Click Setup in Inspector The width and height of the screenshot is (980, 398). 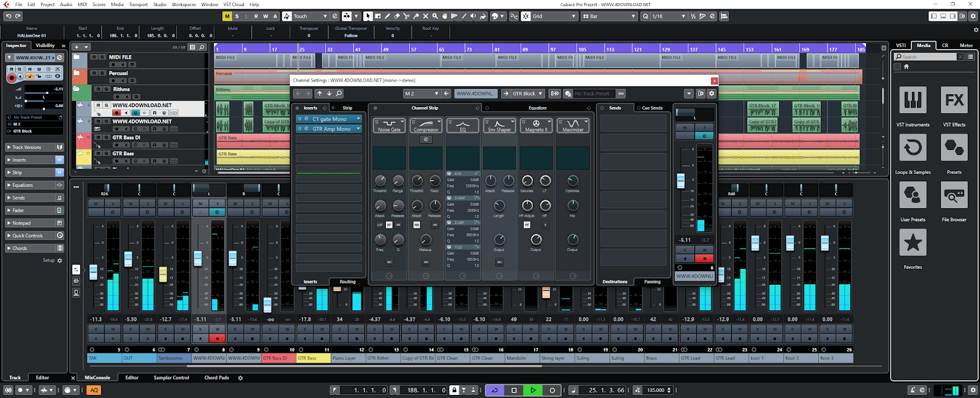click(x=49, y=260)
